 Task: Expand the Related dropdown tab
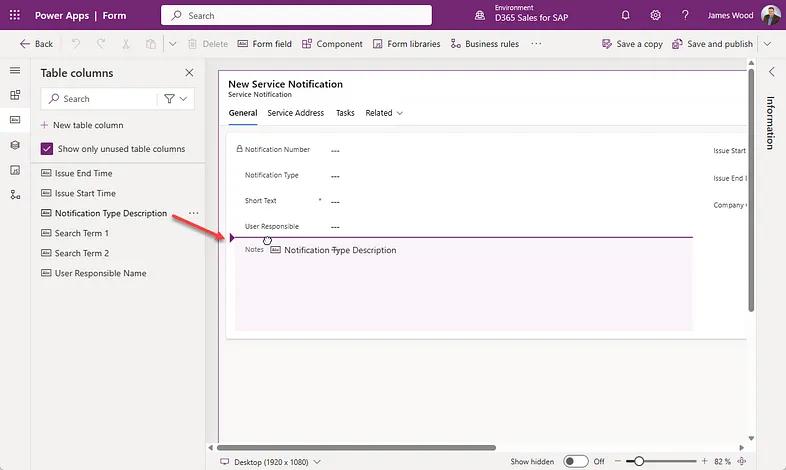(x=384, y=113)
